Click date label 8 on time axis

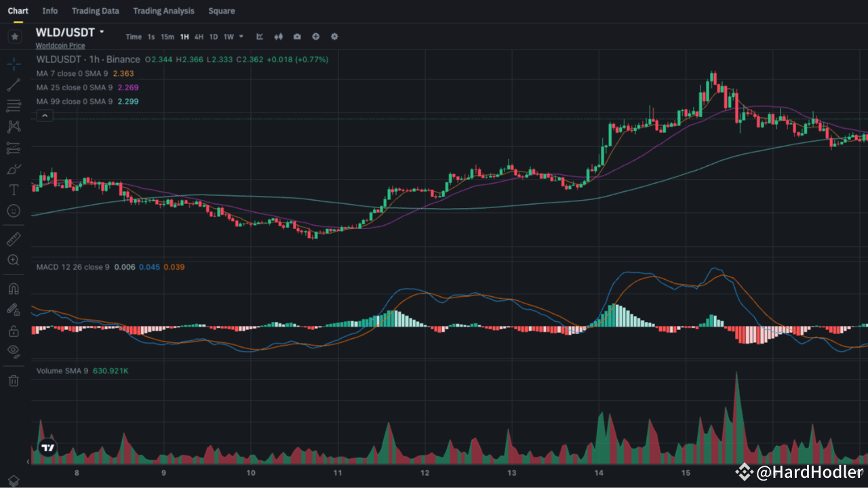pos(77,474)
